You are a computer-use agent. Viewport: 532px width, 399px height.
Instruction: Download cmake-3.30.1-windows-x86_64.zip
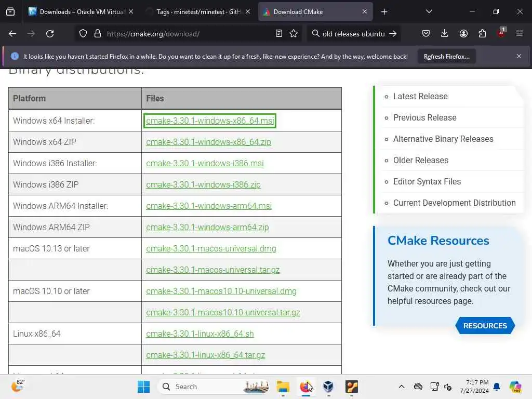(x=208, y=142)
